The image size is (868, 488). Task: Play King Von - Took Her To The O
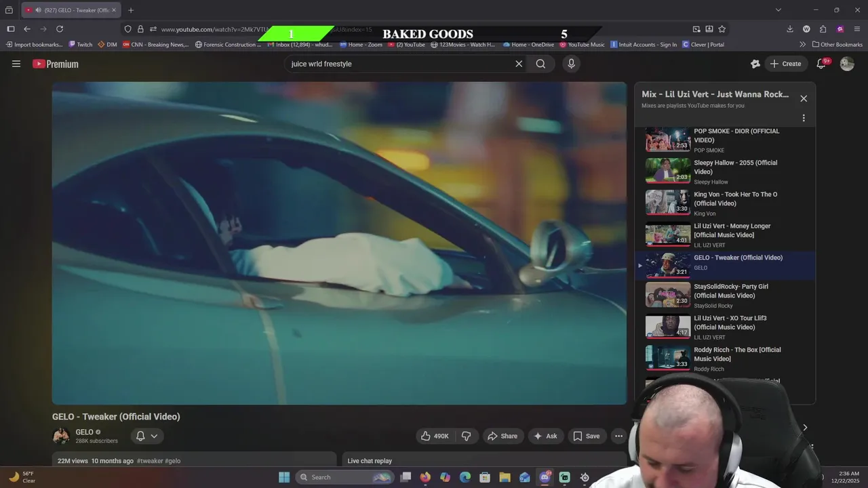click(x=726, y=203)
